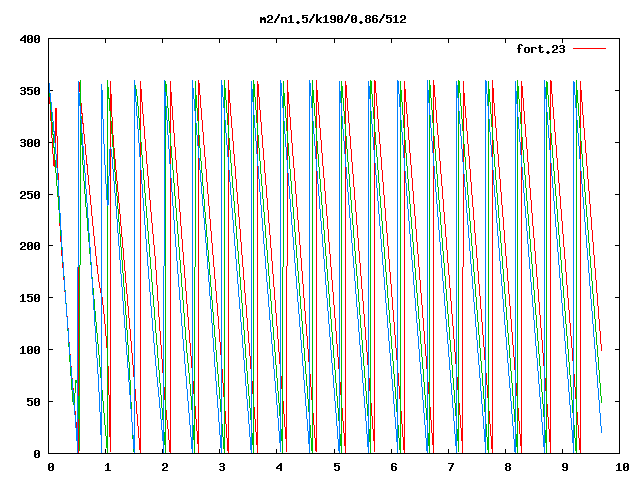640x480 pixels.
Task: Click the plot title m2/n1.5/k190/0.86/512
Action: [x=333, y=19]
